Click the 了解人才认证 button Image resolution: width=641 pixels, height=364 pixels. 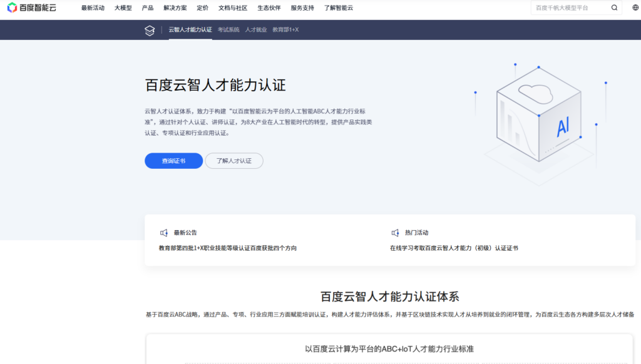234,161
